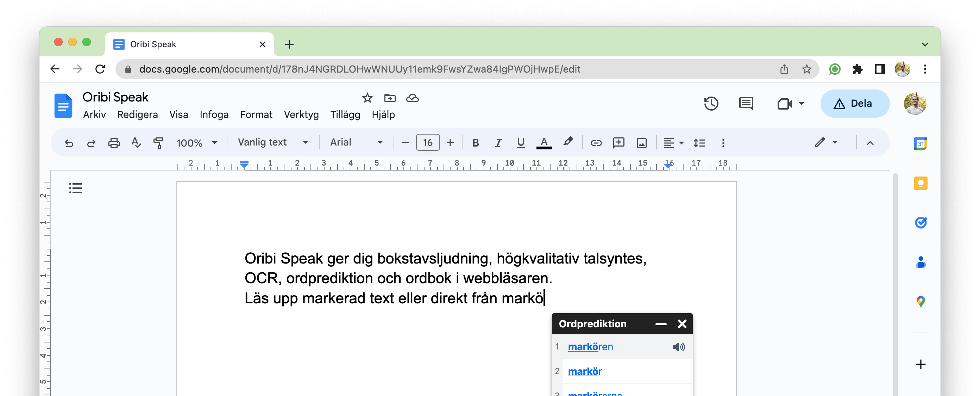Open the Google account avatar in Docs
The height and width of the screenshot is (396, 980).
click(915, 104)
